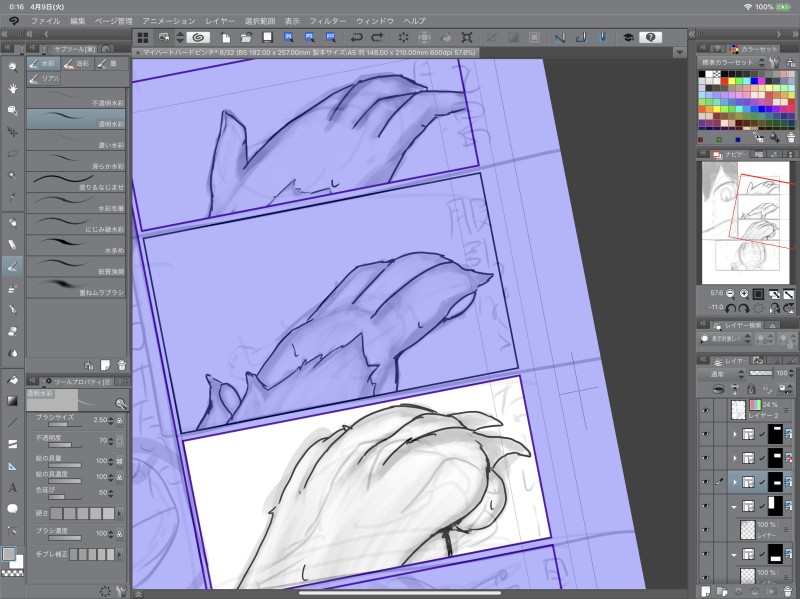Image resolution: width=800 pixels, height=599 pixels.
Task: Select the Balloon tool
Action: pyautogui.click(x=13, y=508)
